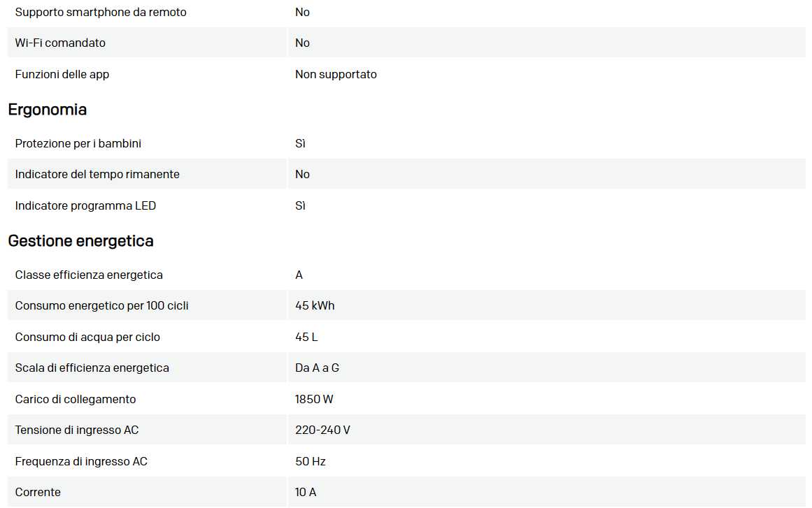Click the 50 Hz value
Image resolution: width=812 pixels, height=508 pixels.
pos(311,461)
